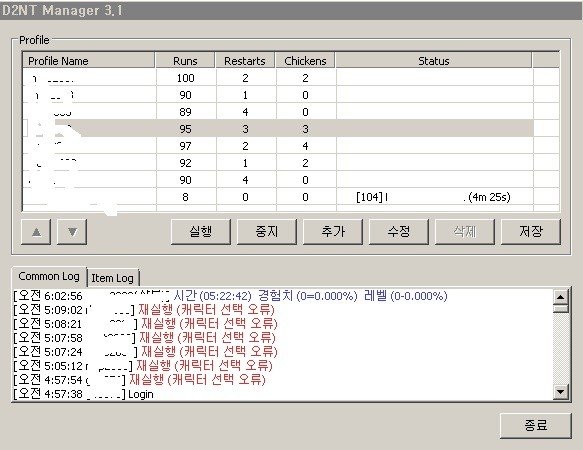
Task: Click the log scrollbar thumb
Action: [x=560, y=309]
